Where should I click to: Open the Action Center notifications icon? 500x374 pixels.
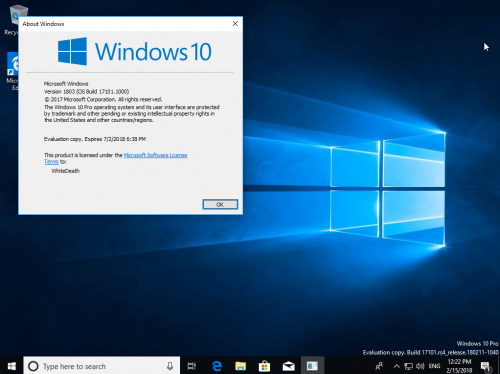point(486,367)
